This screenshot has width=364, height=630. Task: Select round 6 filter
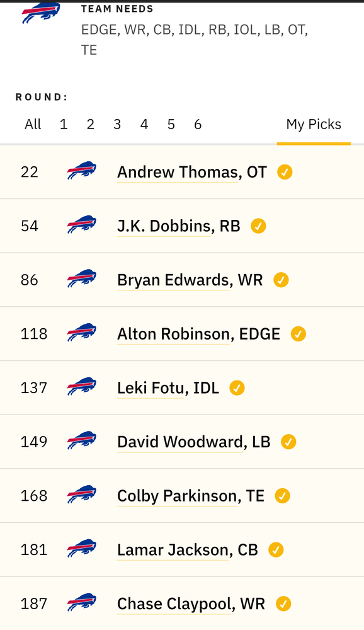click(x=198, y=125)
